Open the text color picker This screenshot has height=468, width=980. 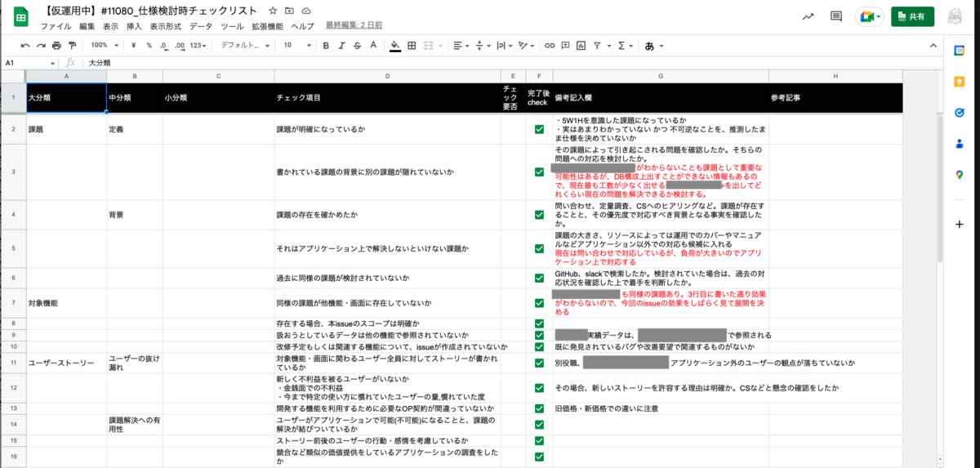pos(375,46)
